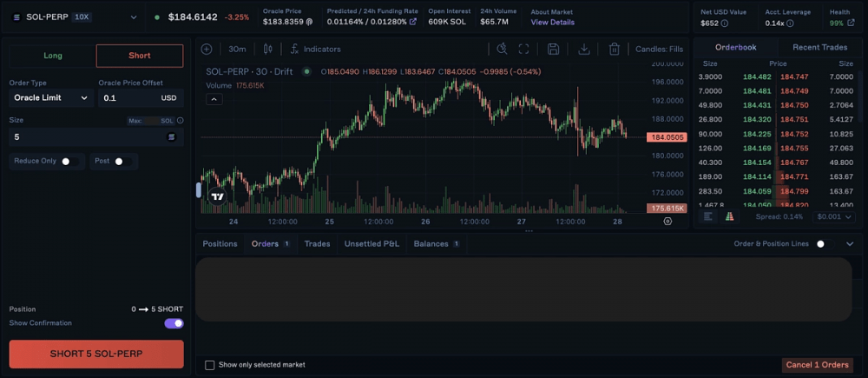Click the chart left-edge scroll handle
The height and width of the screenshot is (378, 868).
[x=199, y=189]
